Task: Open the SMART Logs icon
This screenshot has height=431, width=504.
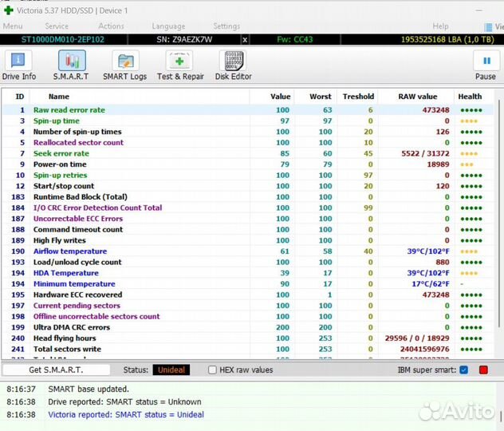Action: tap(126, 61)
